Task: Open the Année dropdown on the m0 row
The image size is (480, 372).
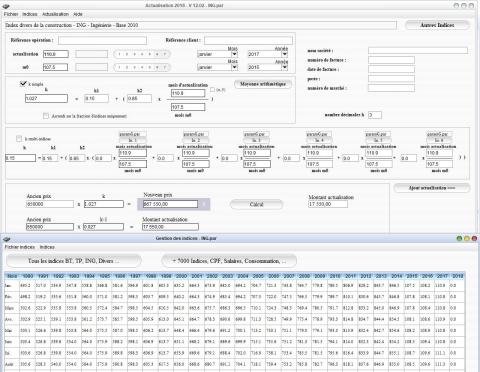Action: pos(284,67)
